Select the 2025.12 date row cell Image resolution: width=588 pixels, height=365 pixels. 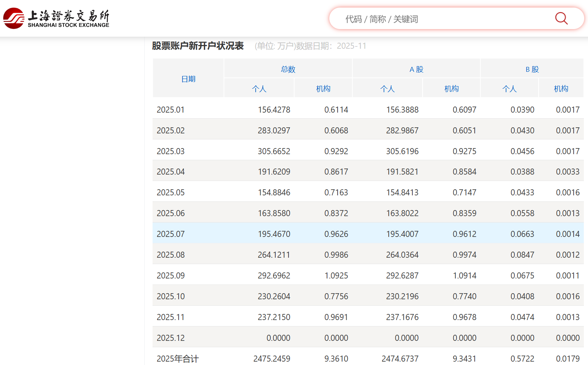pyautogui.click(x=171, y=338)
